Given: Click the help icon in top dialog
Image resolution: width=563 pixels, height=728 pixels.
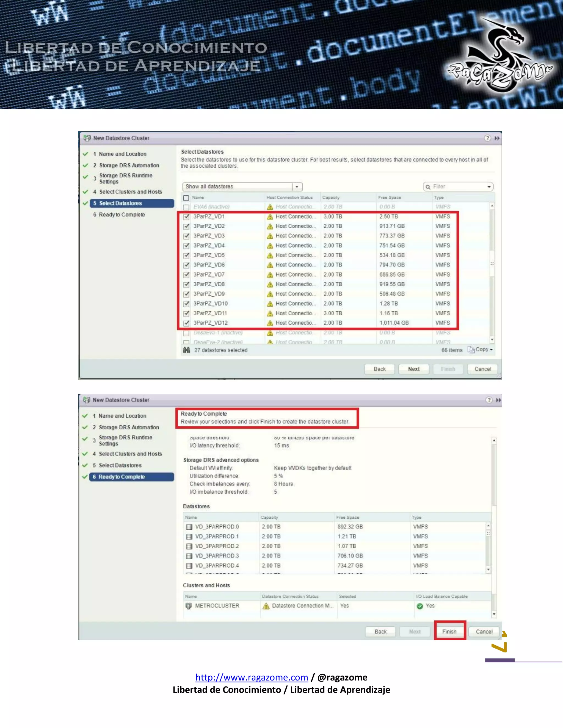Looking at the screenshot, I should [x=487, y=138].
